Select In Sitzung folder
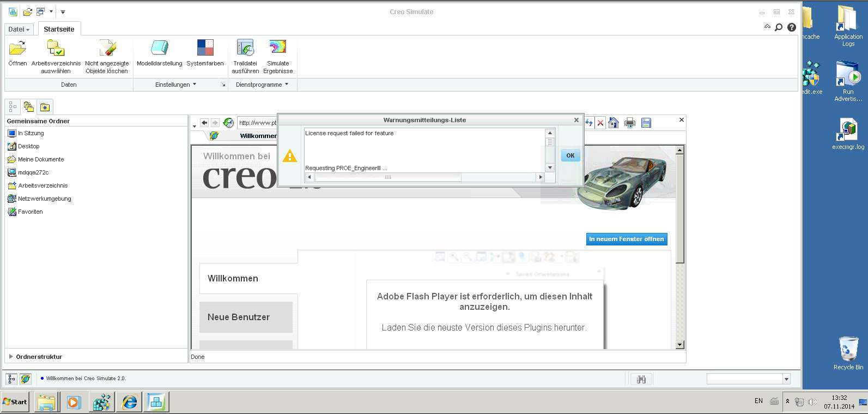This screenshot has height=414, width=868. click(x=26, y=133)
